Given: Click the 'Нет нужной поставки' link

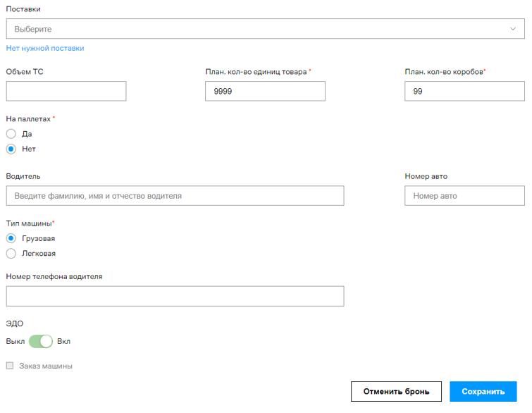Looking at the screenshot, I should (x=45, y=49).
